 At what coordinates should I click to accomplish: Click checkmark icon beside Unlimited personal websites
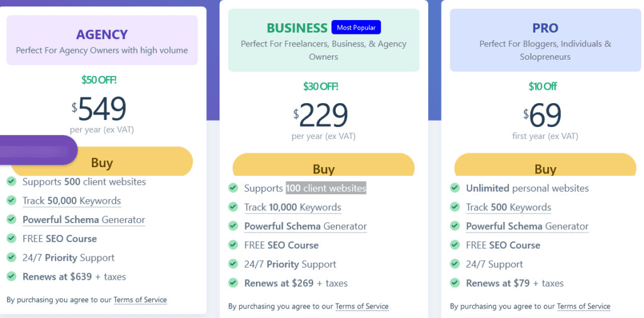455,188
